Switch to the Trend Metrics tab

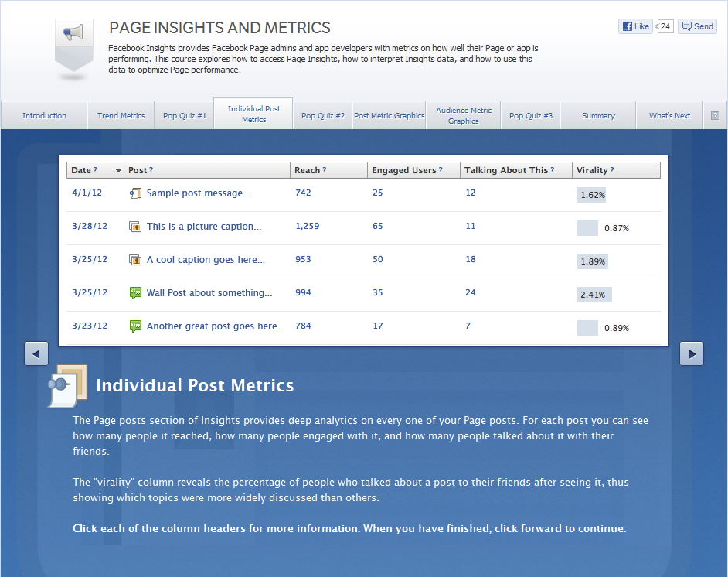pyautogui.click(x=121, y=116)
